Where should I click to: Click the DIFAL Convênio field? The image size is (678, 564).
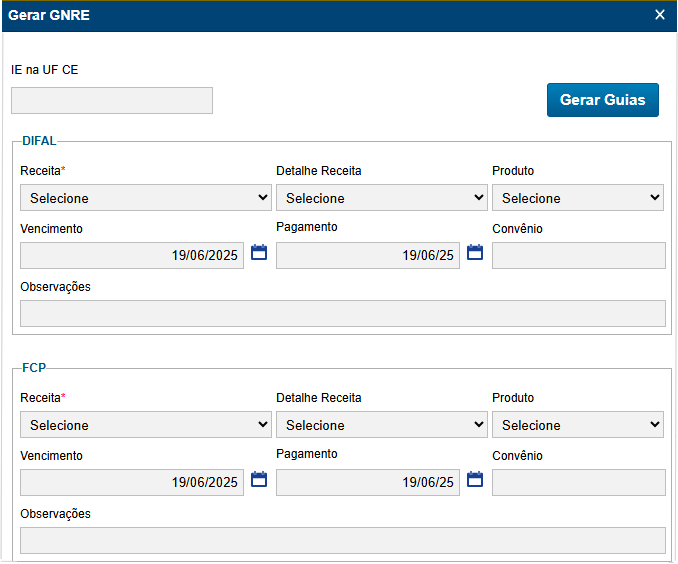click(579, 256)
